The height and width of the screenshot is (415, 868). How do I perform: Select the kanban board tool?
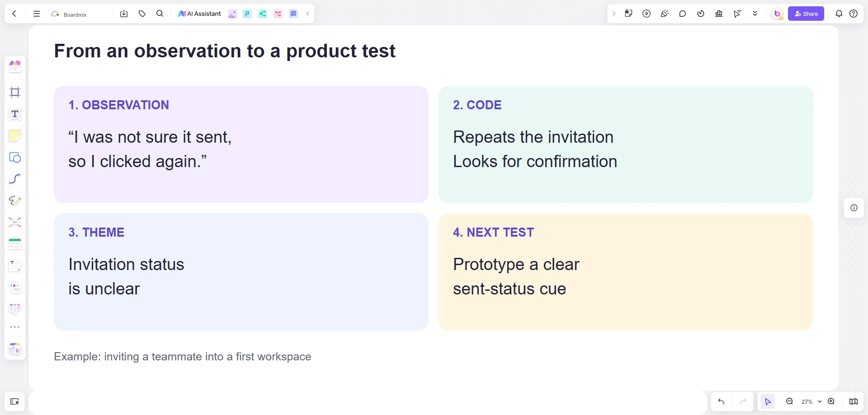(15, 309)
